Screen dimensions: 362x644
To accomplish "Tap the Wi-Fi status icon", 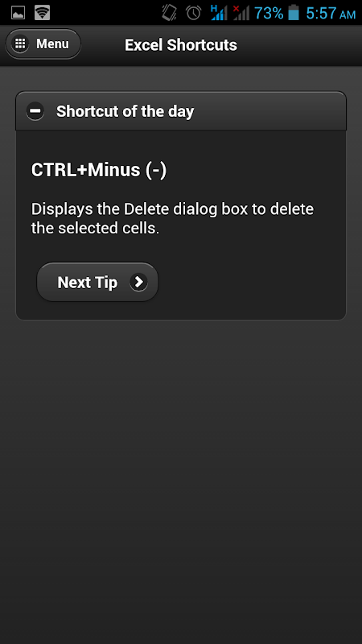I will coord(42,13).
